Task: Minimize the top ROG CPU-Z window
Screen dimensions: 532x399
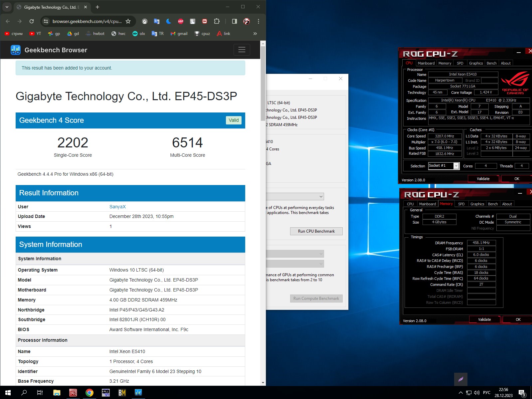Action: 518,52
